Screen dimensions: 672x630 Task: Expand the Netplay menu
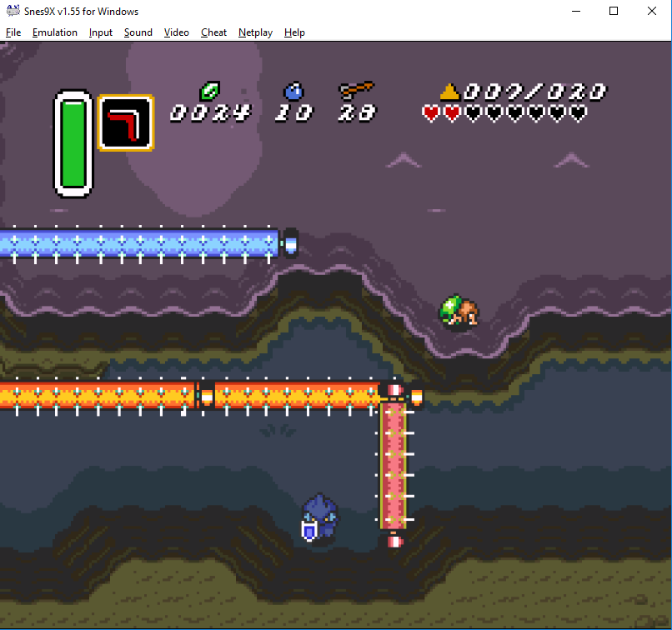pos(255,32)
